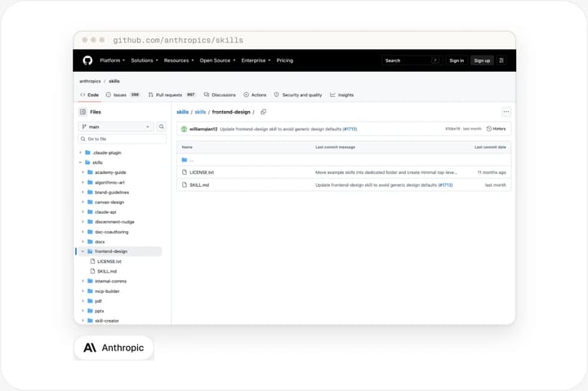Screen dimensions: 588x391
Task: Click the Actions tab play icon
Action: 247,95
